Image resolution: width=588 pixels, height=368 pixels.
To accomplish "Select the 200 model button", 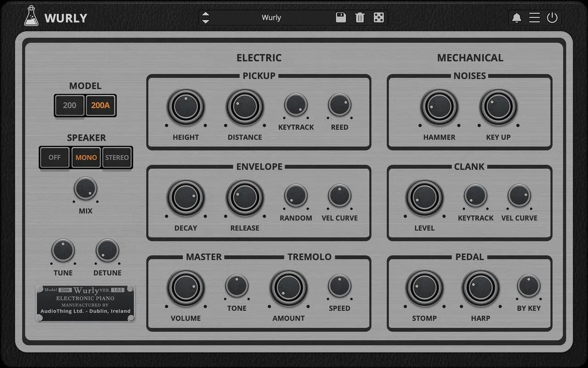I will (x=69, y=105).
